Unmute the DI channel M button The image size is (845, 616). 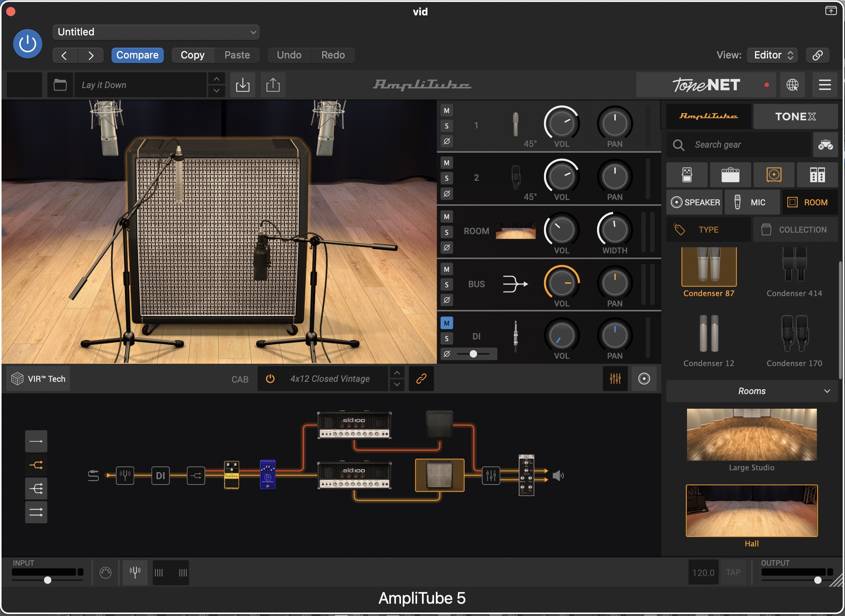tap(447, 323)
